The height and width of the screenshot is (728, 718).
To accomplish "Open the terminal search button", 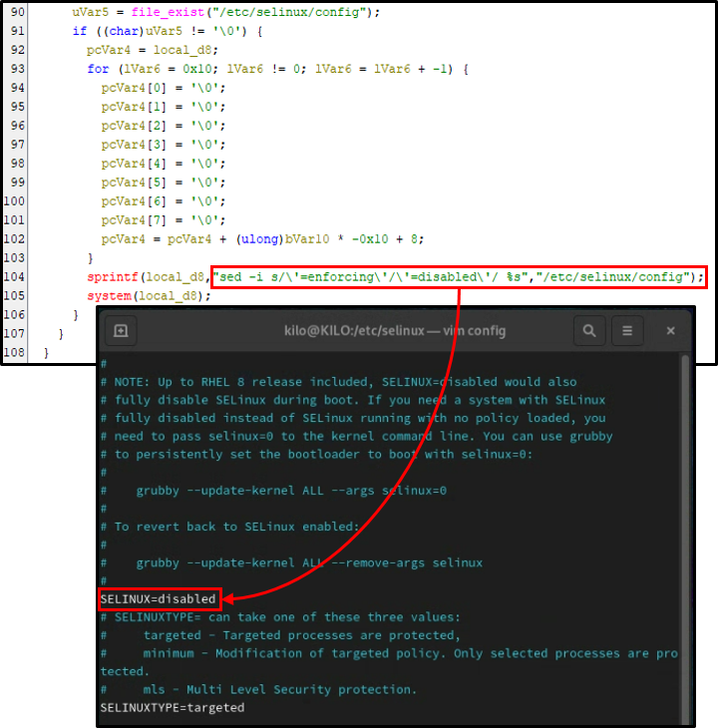I will [589, 330].
